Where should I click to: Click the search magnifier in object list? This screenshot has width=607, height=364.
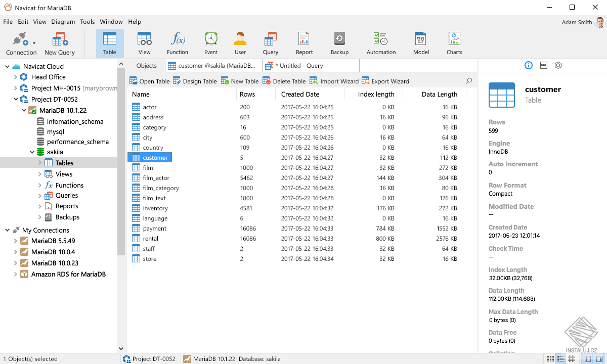tap(469, 81)
